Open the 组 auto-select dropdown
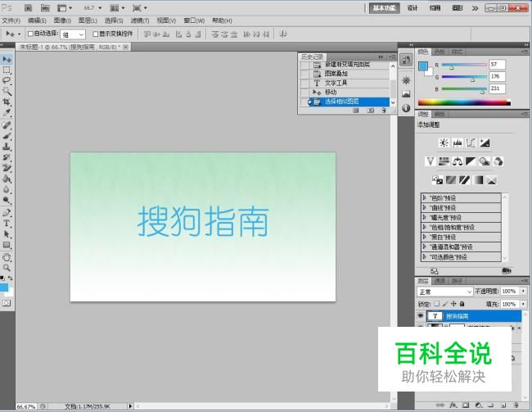532x412 pixels. [73, 34]
